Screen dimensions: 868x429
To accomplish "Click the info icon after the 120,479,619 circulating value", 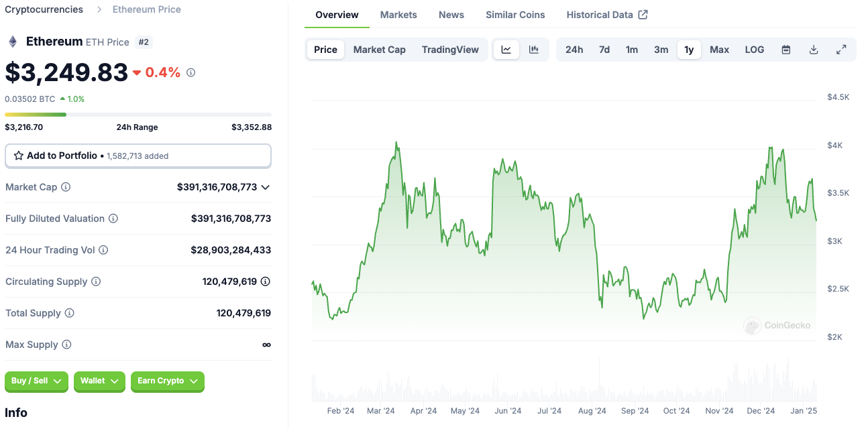I will click(266, 282).
